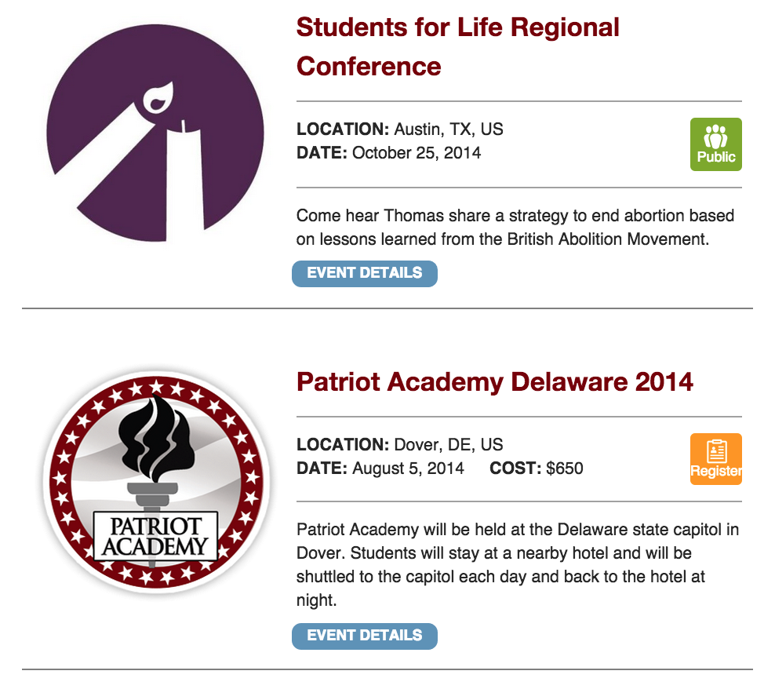Click the PATRIOT ACADEMY text banner in seal
This screenshot has width=775, height=700.
(155, 536)
